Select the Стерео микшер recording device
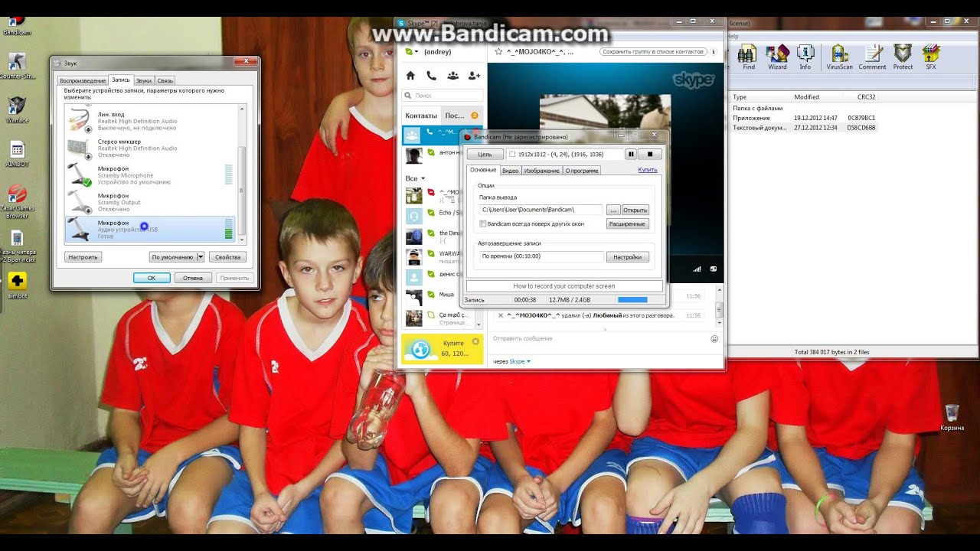 tap(151, 148)
